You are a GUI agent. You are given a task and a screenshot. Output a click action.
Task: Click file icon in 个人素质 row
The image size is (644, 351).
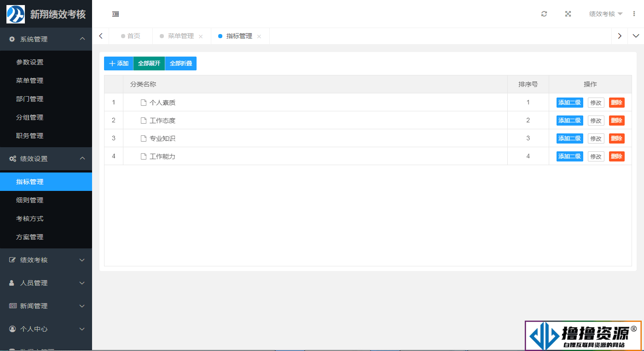click(144, 103)
